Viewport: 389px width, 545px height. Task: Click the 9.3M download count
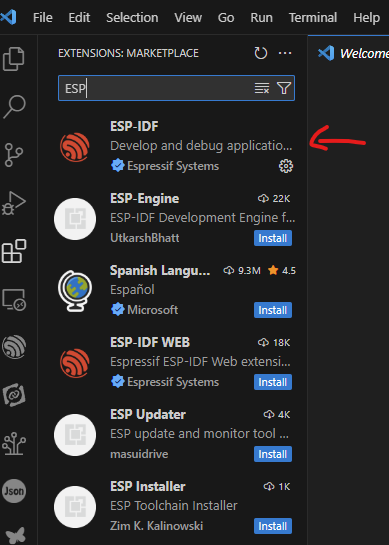(x=242, y=270)
